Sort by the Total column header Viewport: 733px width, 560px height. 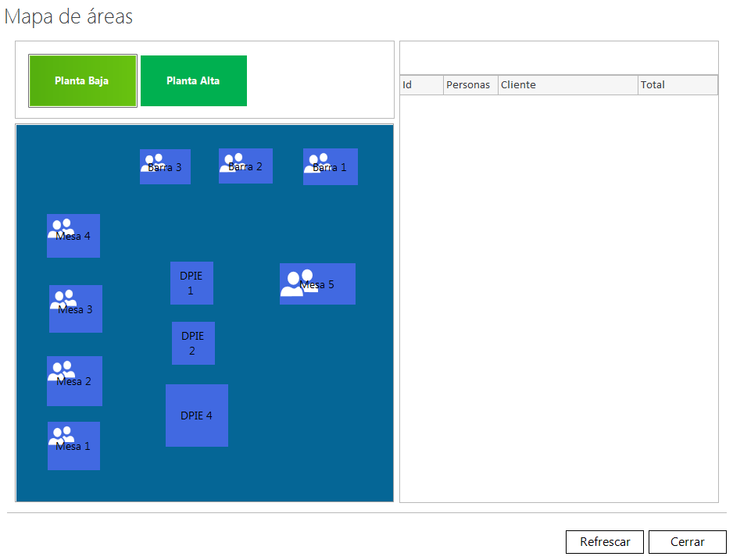coord(677,85)
